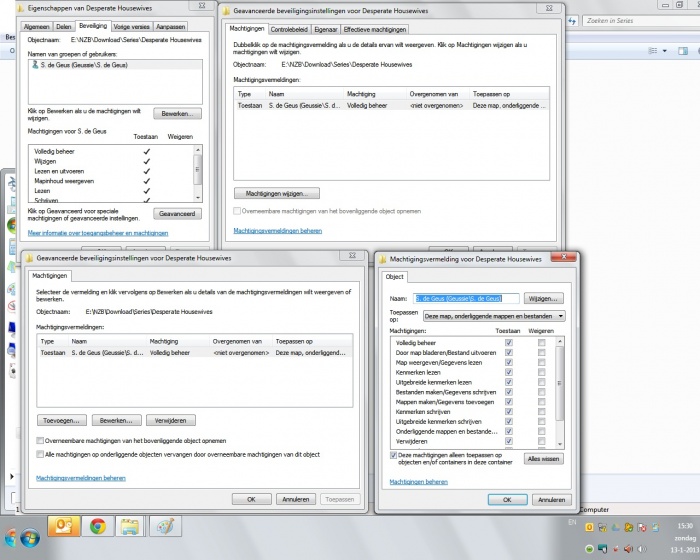
Task: Tick Weigeren for Kenmerken schrijven
Action: [x=541, y=412]
